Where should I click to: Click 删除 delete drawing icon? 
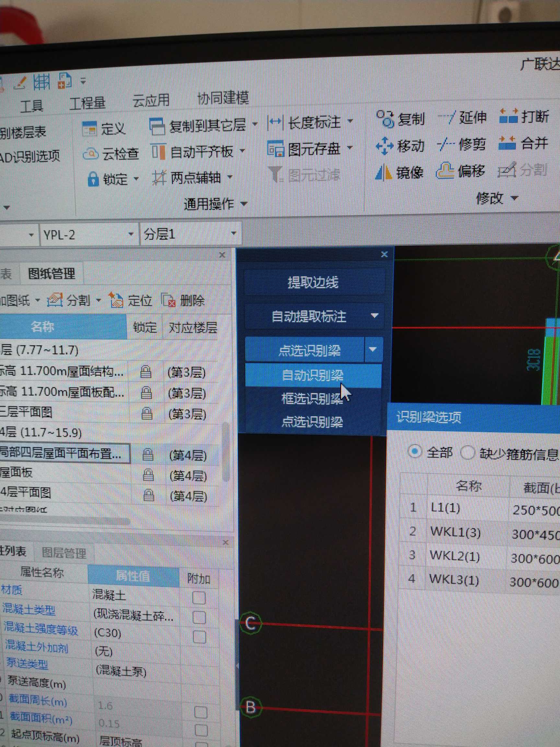169,300
